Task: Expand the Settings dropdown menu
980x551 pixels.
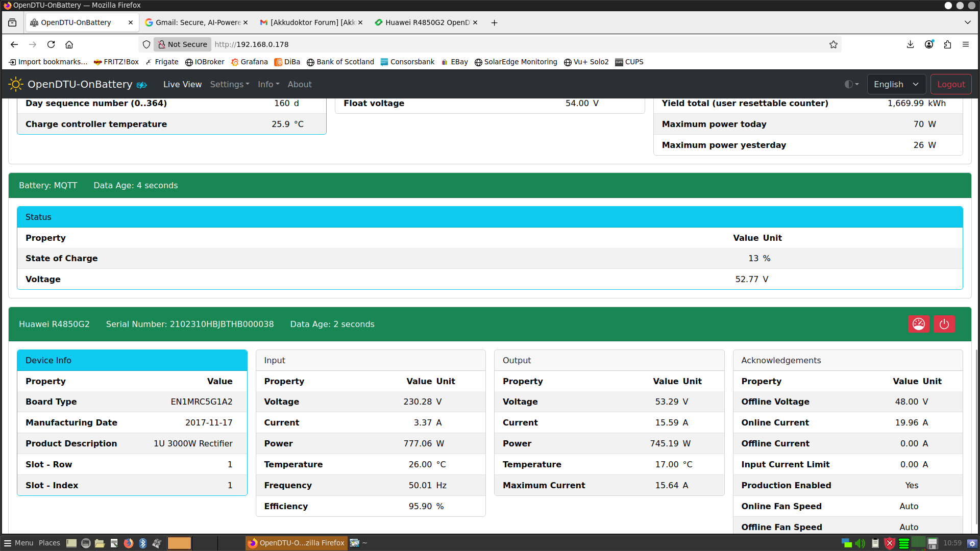Action: (229, 84)
